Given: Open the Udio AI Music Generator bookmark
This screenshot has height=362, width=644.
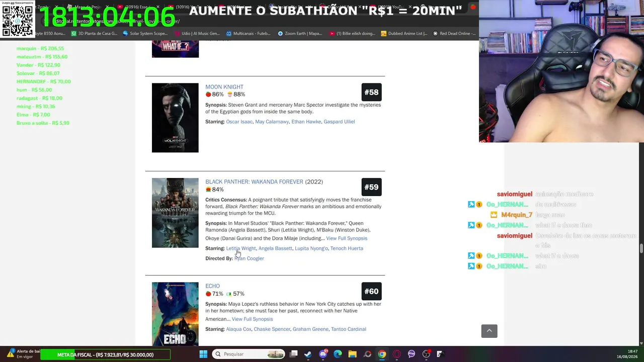Looking at the screenshot, I should [197, 34].
